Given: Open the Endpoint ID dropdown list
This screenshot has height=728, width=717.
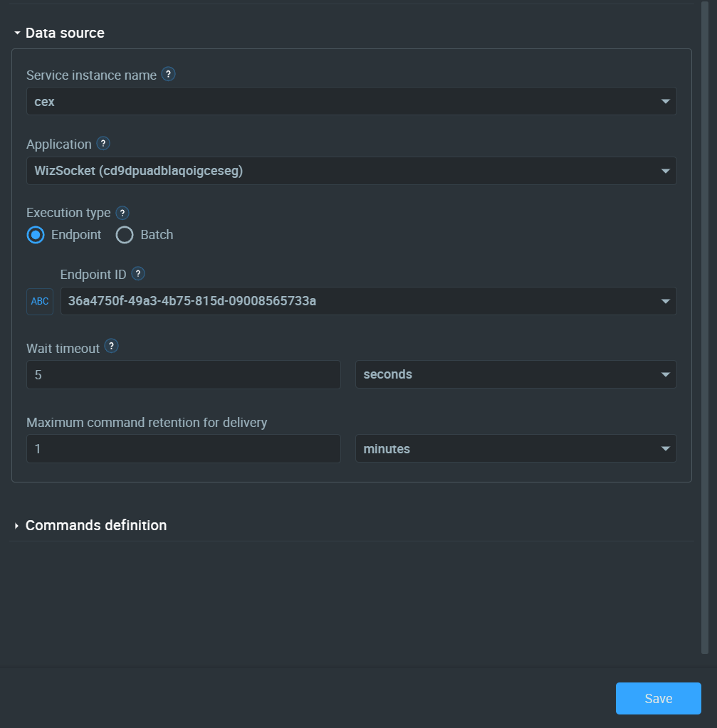Looking at the screenshot, I should click(369, 301).
